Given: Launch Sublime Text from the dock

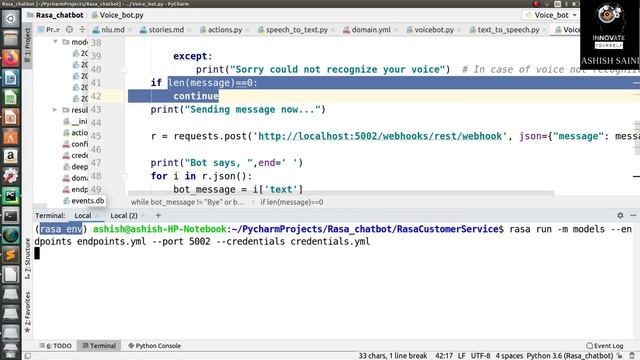Looking at the screenshot, I should (11, 255).
